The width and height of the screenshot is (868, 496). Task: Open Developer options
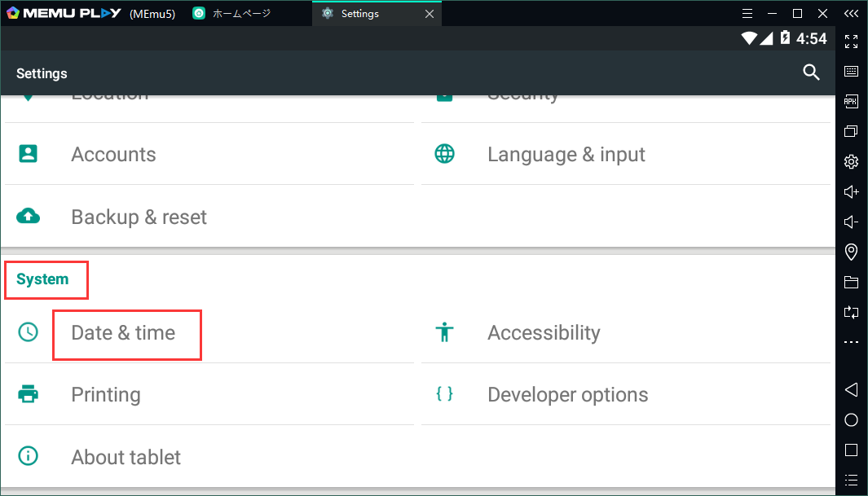(567, 395)
